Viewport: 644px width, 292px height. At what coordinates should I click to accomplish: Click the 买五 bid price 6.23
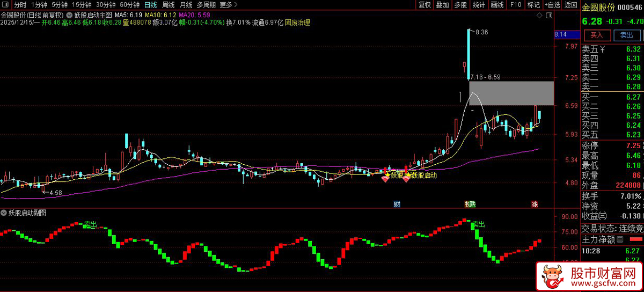633,134
